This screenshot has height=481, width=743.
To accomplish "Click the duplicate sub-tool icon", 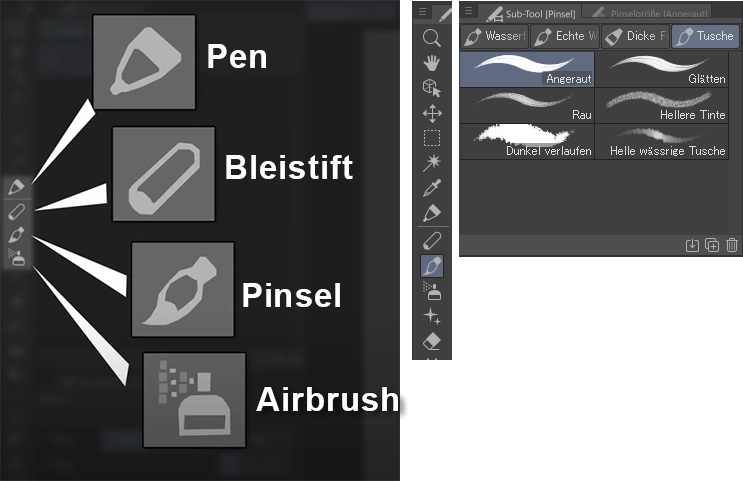I will click(x=712, y=245).
